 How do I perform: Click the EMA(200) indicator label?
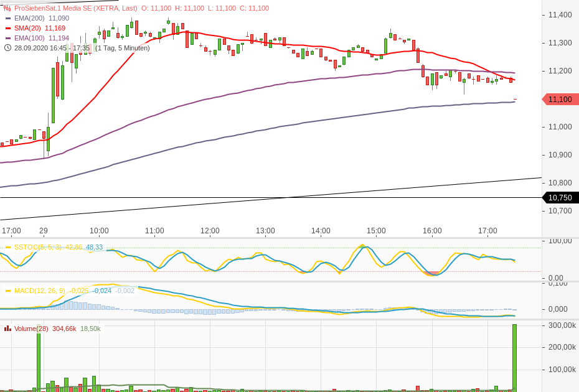coord(29,18)
